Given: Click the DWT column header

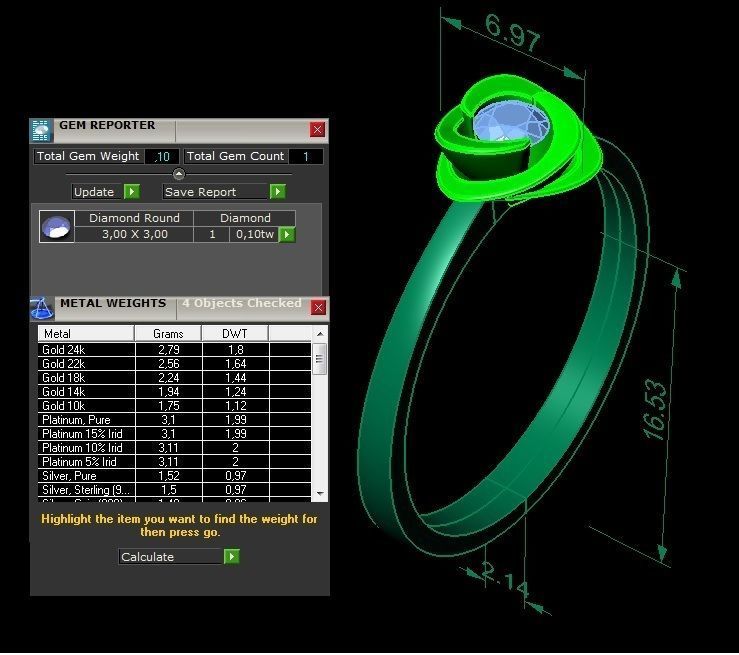Looking at the screenshot, I should coord(235,334).
